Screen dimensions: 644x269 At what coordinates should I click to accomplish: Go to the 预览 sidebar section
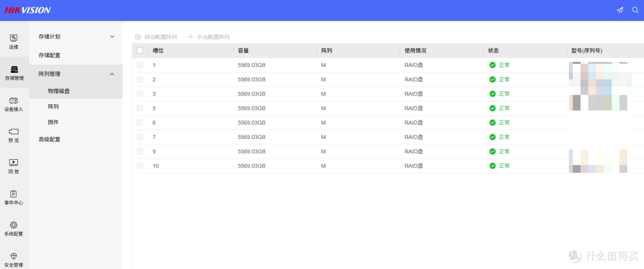point(14,135)
